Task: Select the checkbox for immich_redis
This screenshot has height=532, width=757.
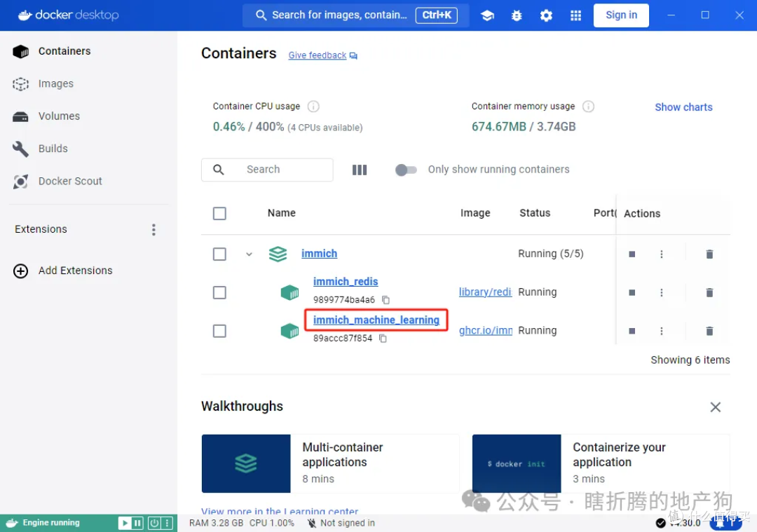Action: tap(219, 292)
